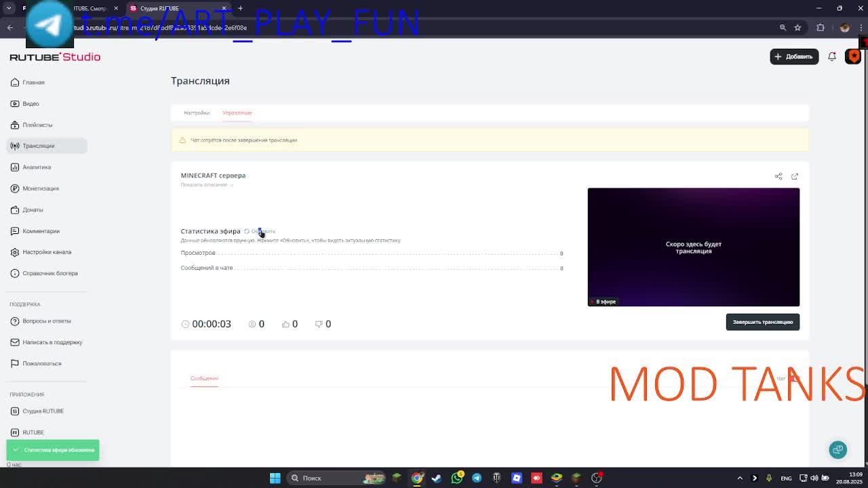Open browser zoom magnifier icon
The image size is (868, 488).
[783, 28]
